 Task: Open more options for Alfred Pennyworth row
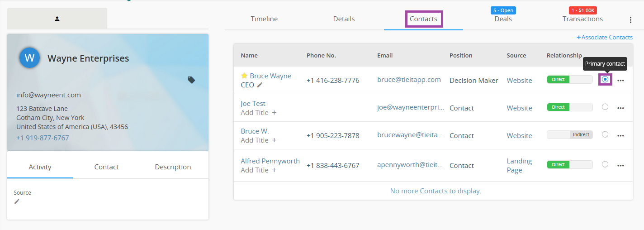click(620, 165)
